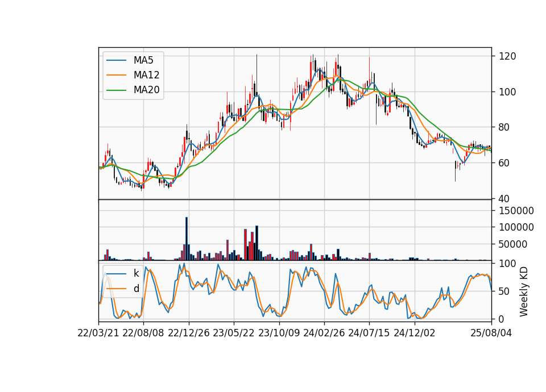Click the KD axis 0 label

(502, 319)
